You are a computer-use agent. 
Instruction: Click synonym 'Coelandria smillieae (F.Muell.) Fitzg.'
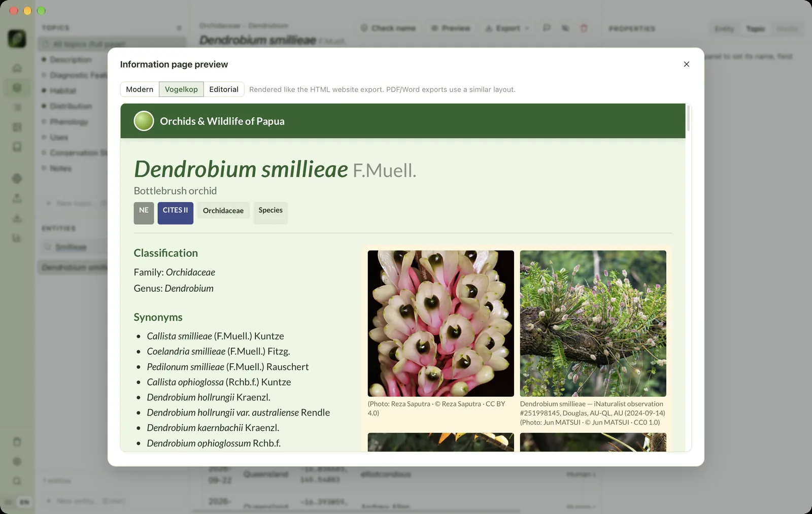(x=218, y=351)
